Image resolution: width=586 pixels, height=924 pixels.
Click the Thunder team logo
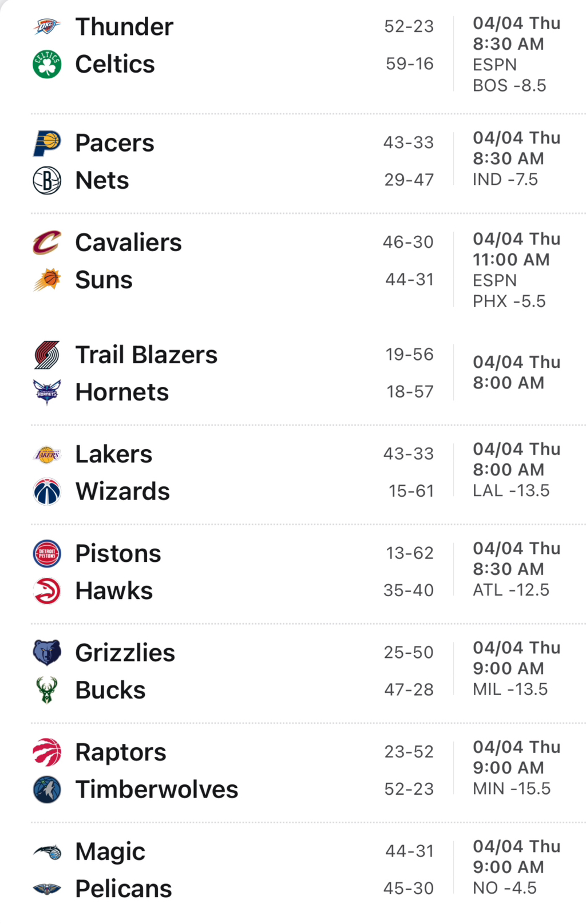[x=47, y=27]
